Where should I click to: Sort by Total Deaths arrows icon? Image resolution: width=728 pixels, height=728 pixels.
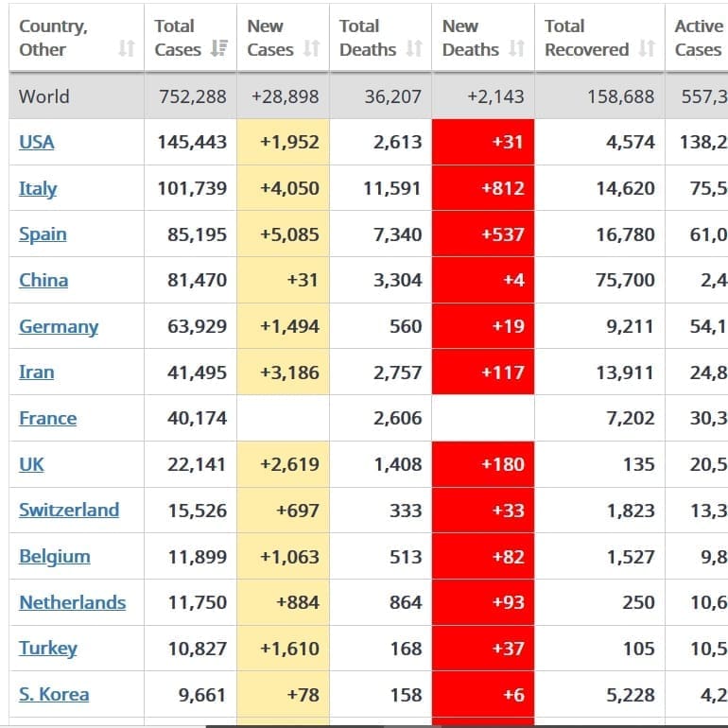[414, 50]
